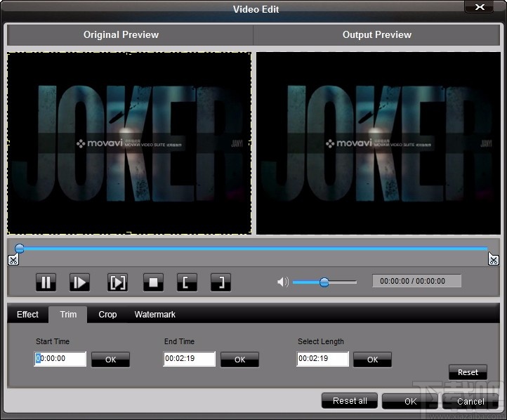Click the bottom OK button
Viewport: 507px width, 420px height.
tap(410, 401)
